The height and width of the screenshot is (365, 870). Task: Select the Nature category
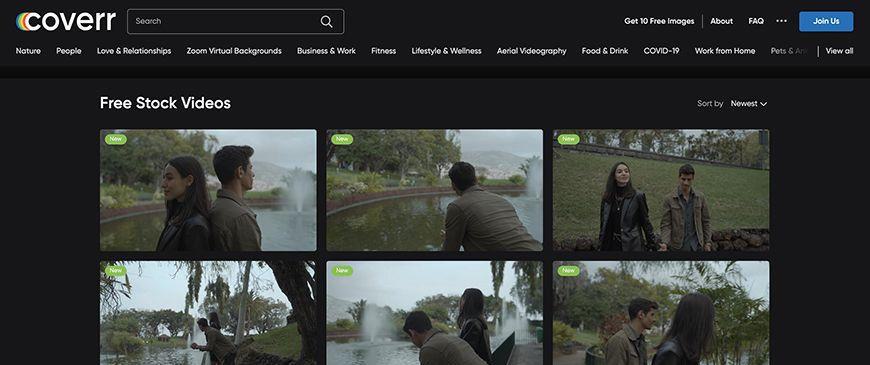pyautogui.click(x=28, y=51)
